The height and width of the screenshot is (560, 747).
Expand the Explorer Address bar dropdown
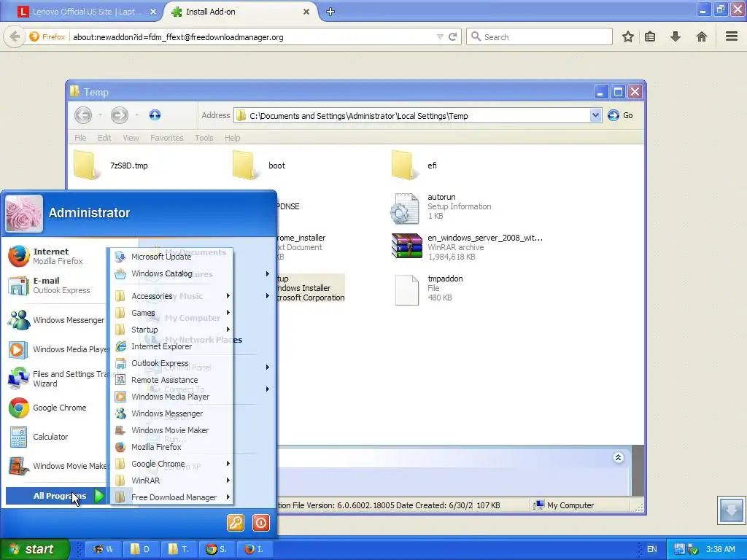click(x=595, y=115)
